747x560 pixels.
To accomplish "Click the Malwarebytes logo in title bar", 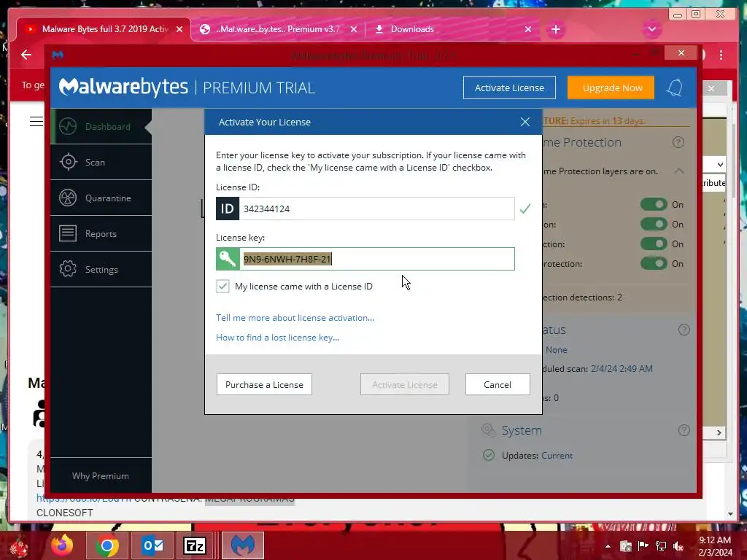I will [x=58, y=55].
